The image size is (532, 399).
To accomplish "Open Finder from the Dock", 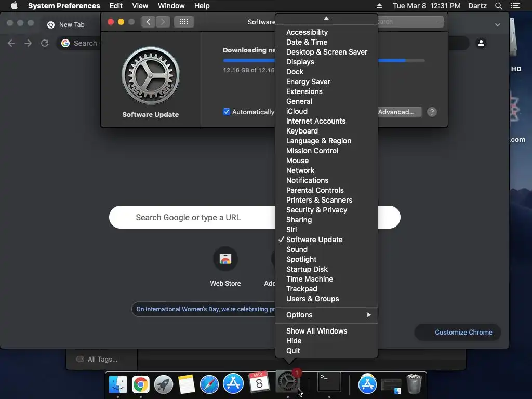I will point(118,384).
